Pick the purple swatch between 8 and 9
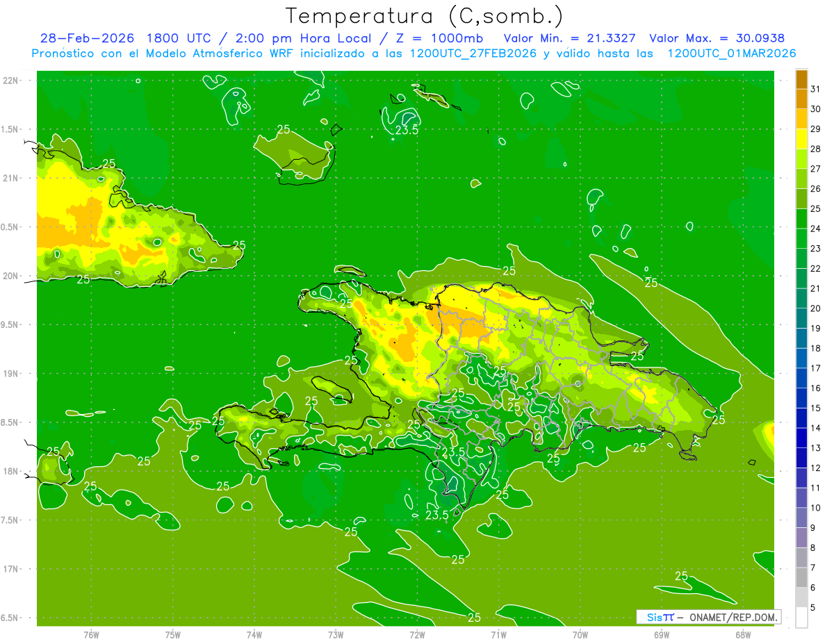 [x=801, y=537]
